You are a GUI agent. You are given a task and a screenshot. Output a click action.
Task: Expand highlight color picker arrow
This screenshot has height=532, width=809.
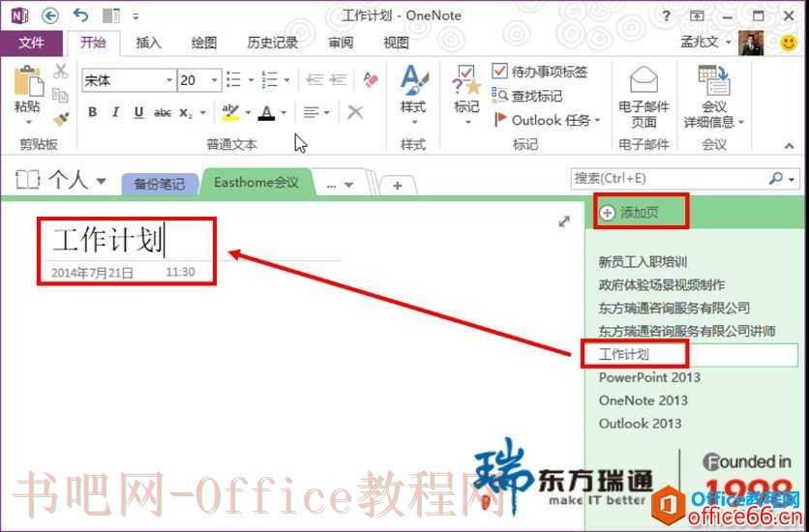click(x=248, y=112)
